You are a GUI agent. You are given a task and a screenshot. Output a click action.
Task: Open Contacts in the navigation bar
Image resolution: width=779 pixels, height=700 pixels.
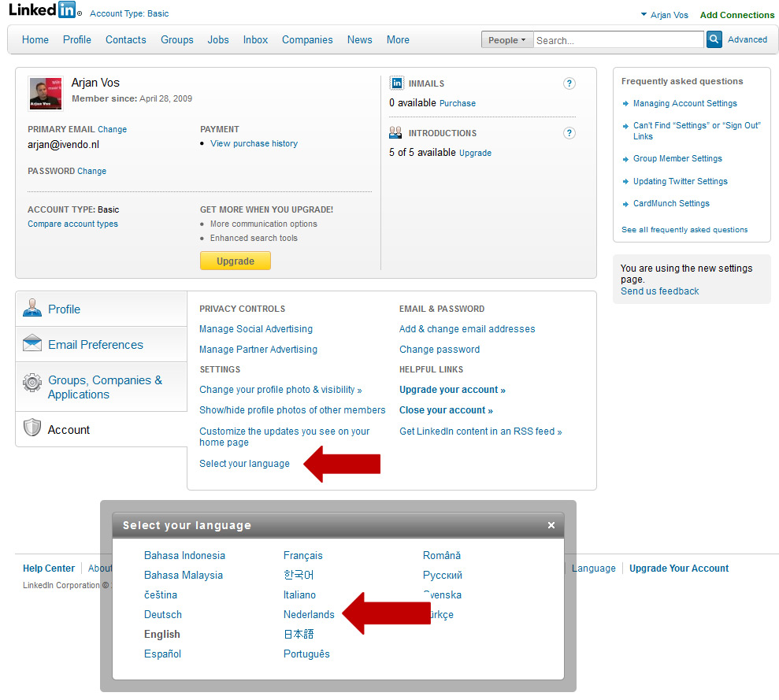point(126,39)
